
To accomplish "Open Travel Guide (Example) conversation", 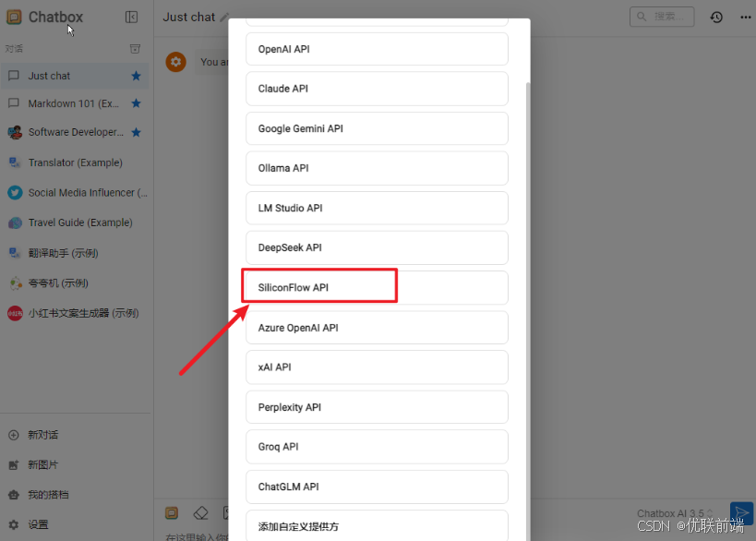I will coord(75,222).
